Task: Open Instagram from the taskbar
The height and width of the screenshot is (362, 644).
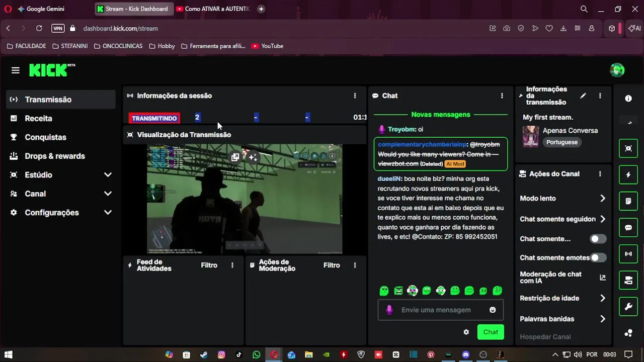Action: pos(221,355)
